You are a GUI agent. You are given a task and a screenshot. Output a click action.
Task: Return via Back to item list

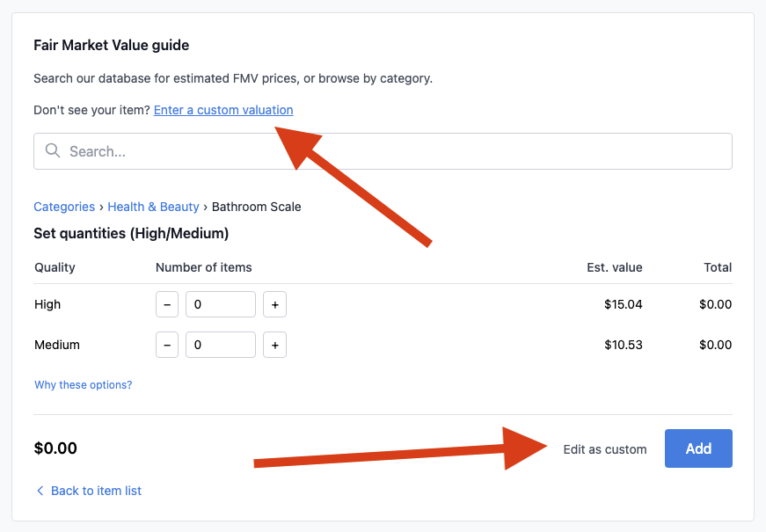[x=96, y=491]
